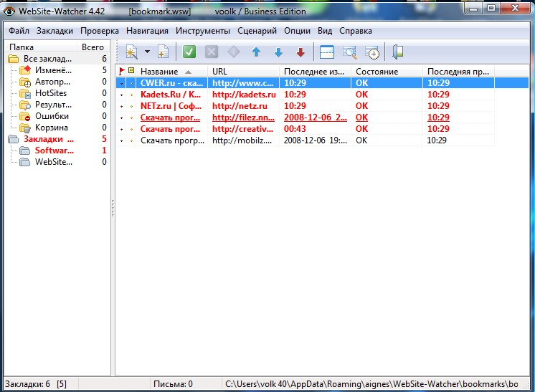Click the Всего header in folder pane
This screenshot has width=535, height=392.
click(x=93, y=47)
